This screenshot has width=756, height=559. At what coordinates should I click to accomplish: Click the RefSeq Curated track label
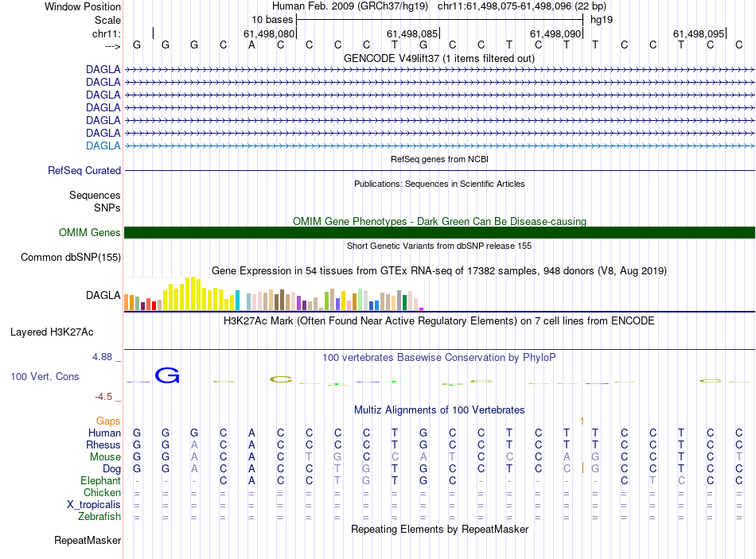pyautogui.click(x=84, y=171)
